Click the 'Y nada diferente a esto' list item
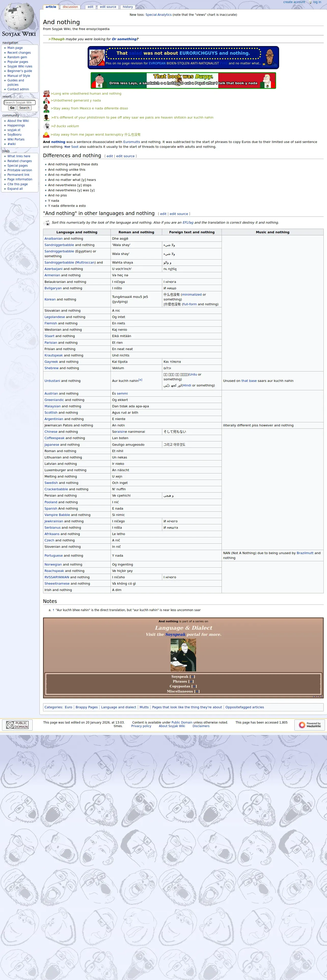The height and width of the screenshot is (980, 327). (67, 206)
